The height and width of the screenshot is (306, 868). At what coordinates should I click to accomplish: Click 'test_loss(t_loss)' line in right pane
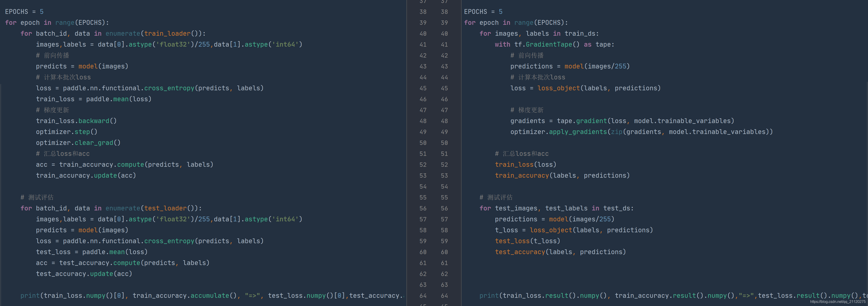click(527, 241)
